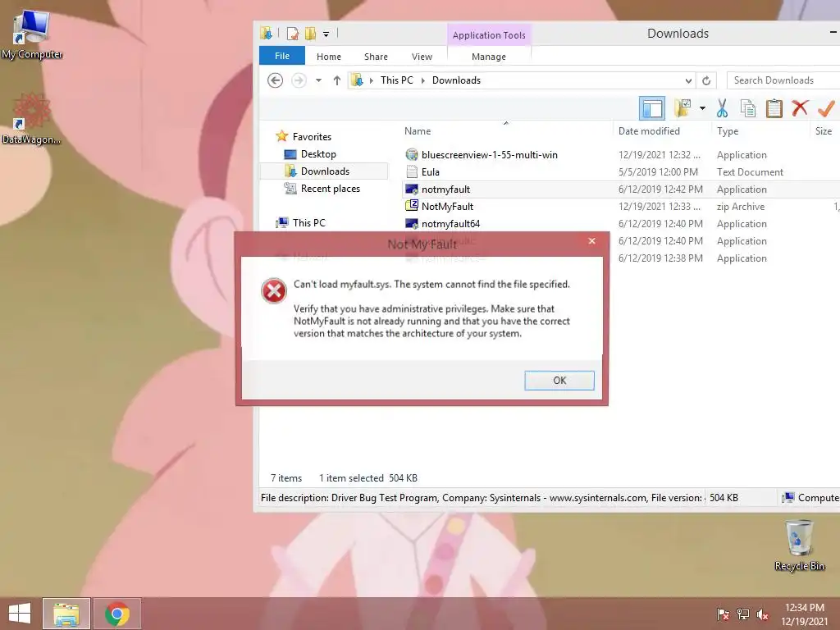Refresh the Downloads folder view

pos(706,80)
